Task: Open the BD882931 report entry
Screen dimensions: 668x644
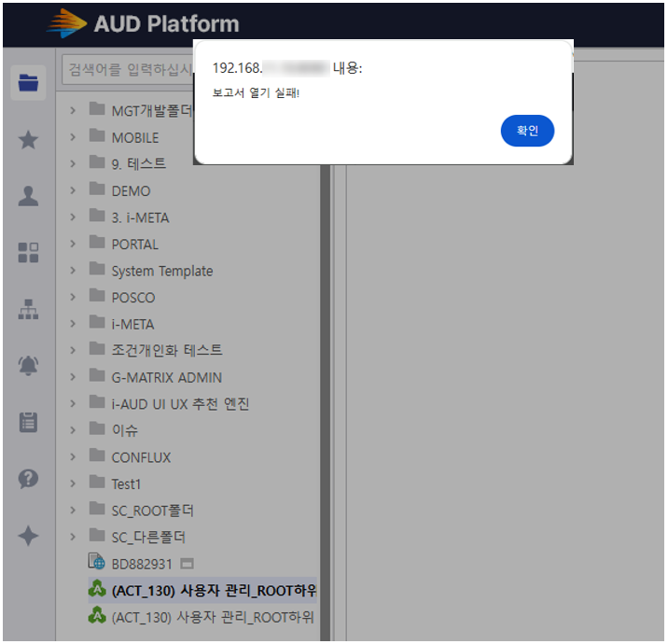Action: click(142, 564)
